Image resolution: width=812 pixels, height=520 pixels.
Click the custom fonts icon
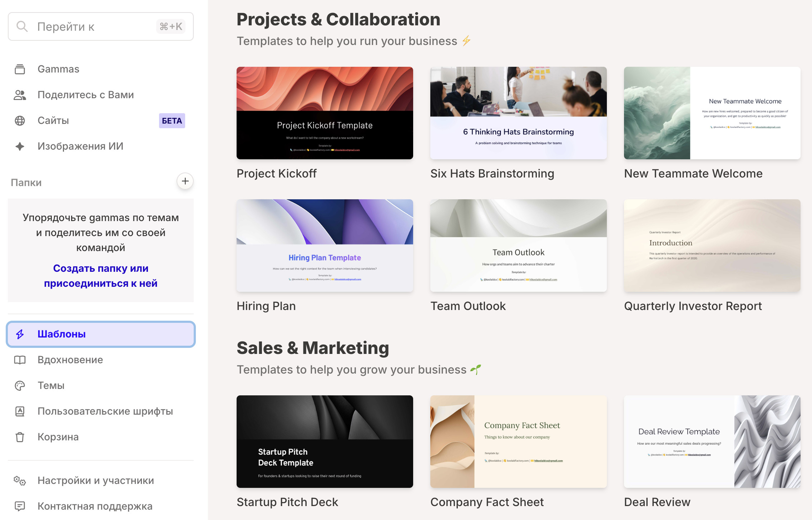click(20, 411)
